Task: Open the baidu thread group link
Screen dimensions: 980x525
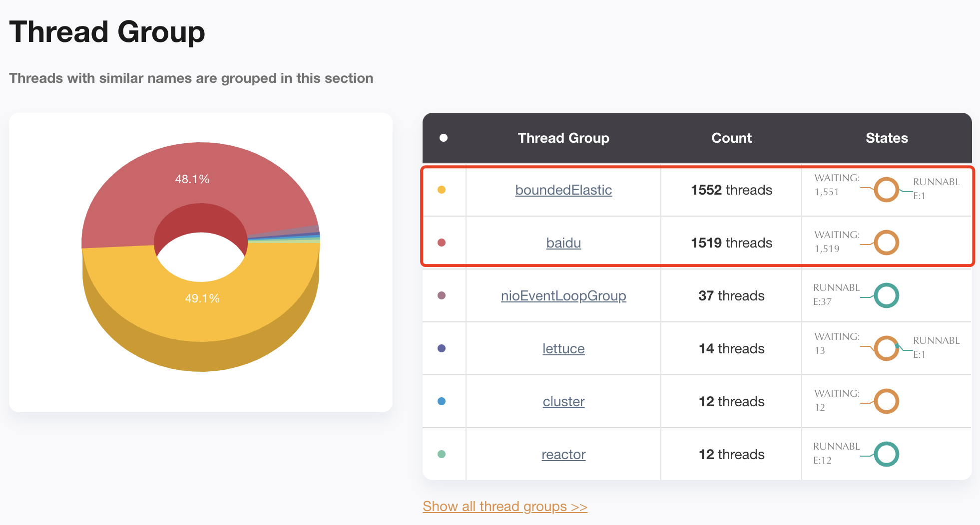Action: [x=563, y=243]
